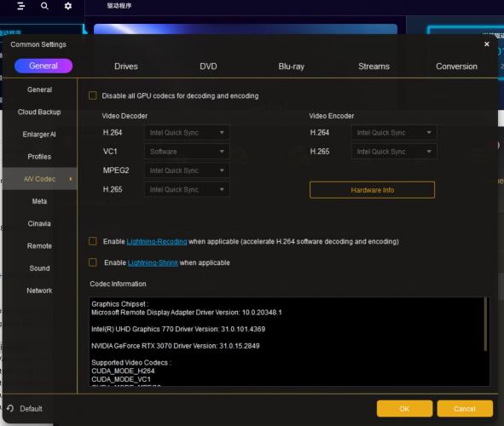Click the Microsoft Remote Display Adapter line
The image size is (504, 426).
pyautogui.click(x=187, y=313)
